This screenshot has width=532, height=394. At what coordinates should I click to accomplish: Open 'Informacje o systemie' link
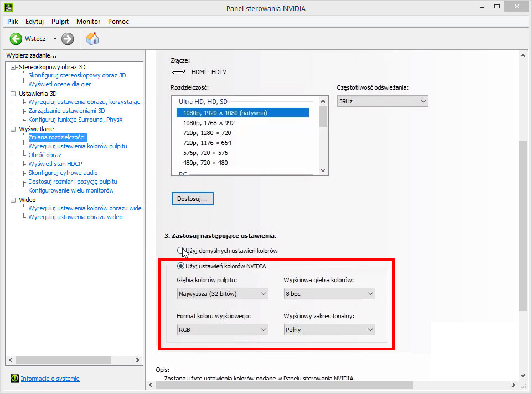(50, 379)
